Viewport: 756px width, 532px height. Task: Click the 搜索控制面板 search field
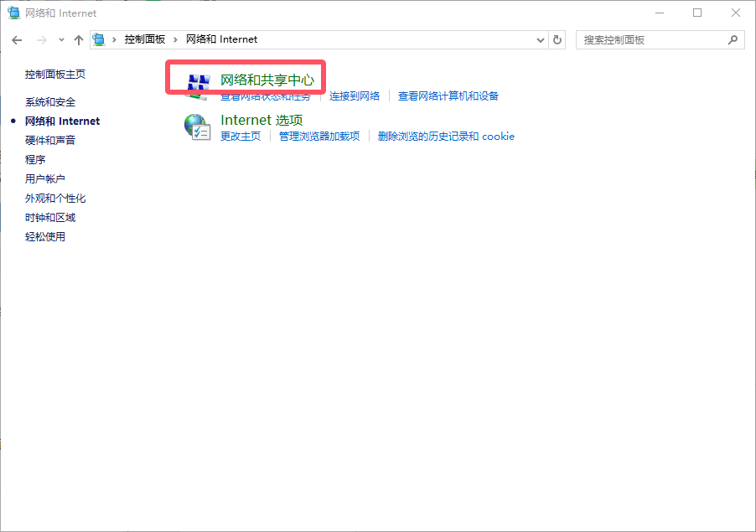[x=650, y=39]
